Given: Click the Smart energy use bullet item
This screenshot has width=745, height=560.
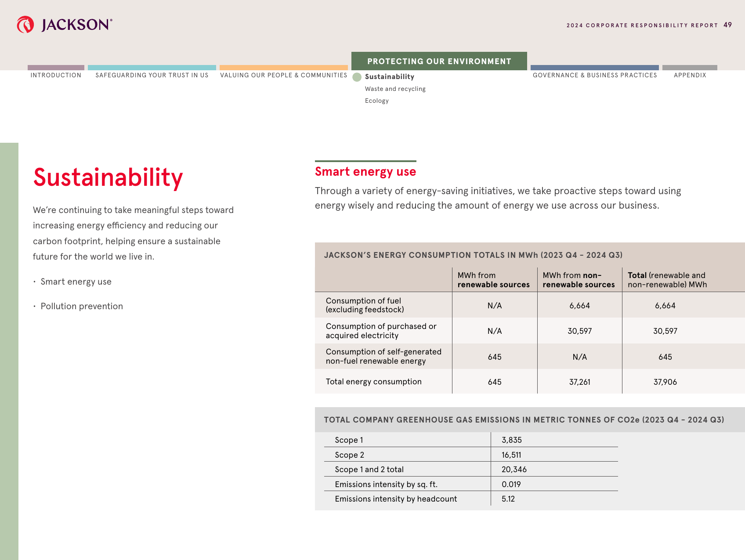Looking at the screenshot, I should (x=76, y=282).
